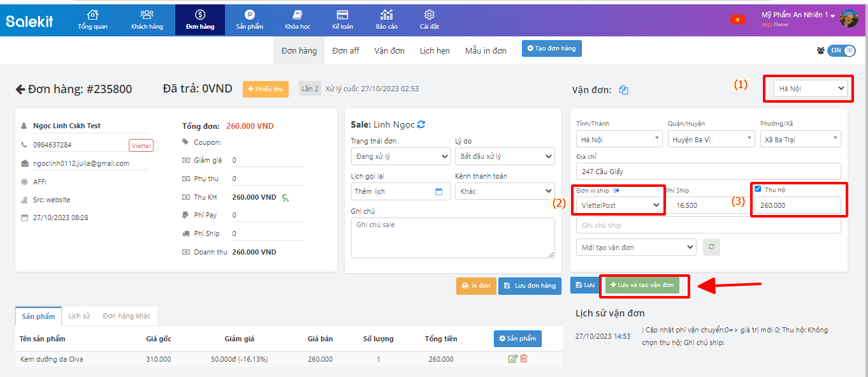Expand the Trạng thái đơn dropdown
The height and width of the screenshot is (377, 868).
(x=400, y=156)
